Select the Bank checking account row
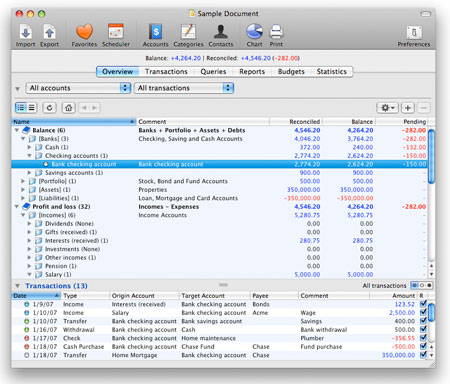 click(219, 164)
